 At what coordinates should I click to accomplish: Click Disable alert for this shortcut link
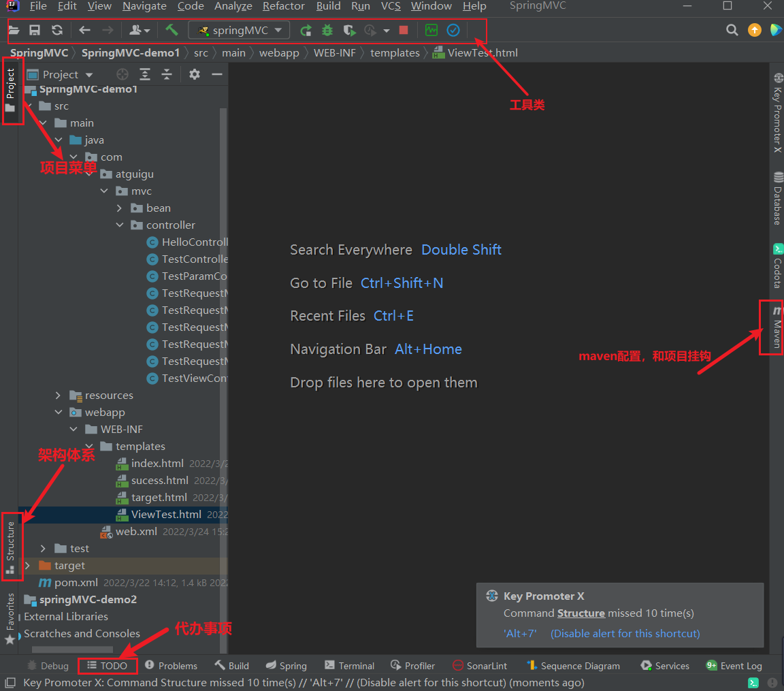click(x=625, y=634)
